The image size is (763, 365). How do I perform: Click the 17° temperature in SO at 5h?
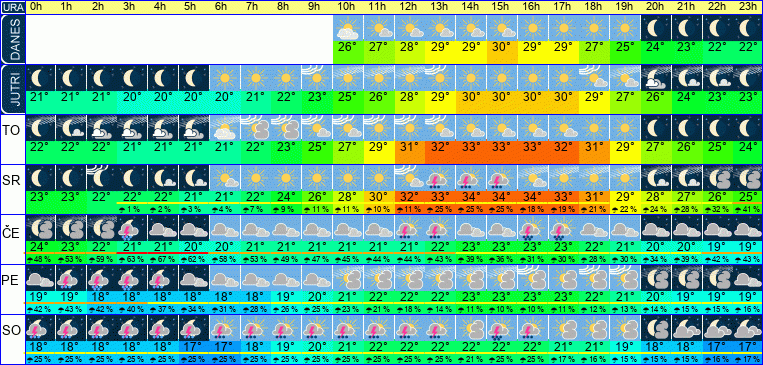194,346
